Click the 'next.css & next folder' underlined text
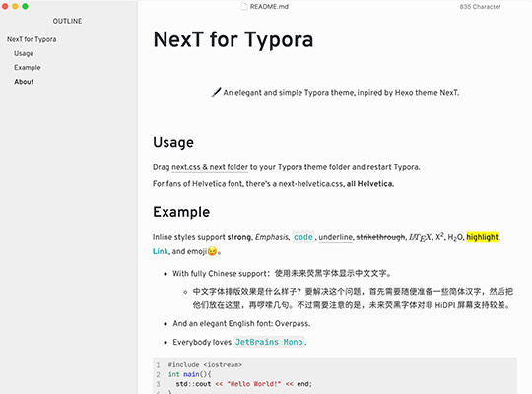The width and height of the screenshot is (532, 394). [x=210, y=167]
